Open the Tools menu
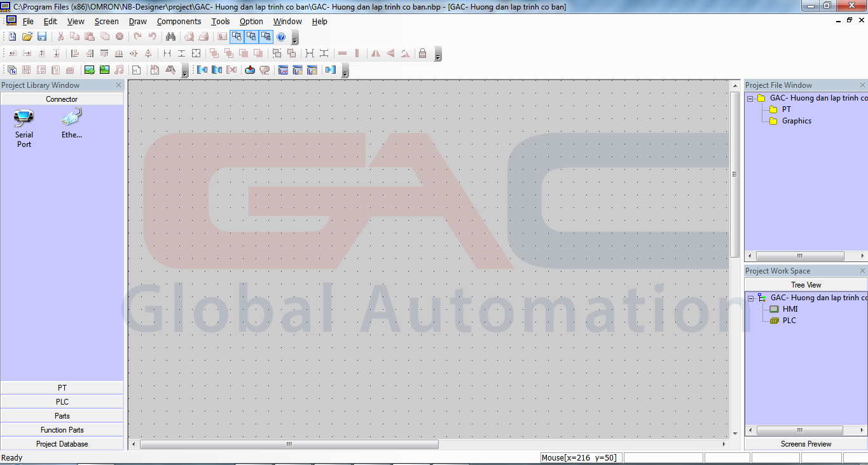This screenshot has height=465, width=868. [x=221, y=22]
